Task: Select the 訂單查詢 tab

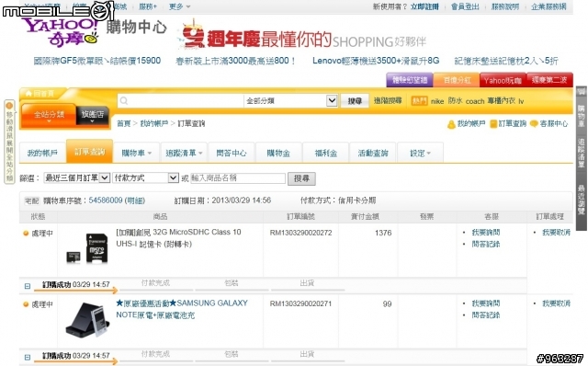Action: (90, 152)
